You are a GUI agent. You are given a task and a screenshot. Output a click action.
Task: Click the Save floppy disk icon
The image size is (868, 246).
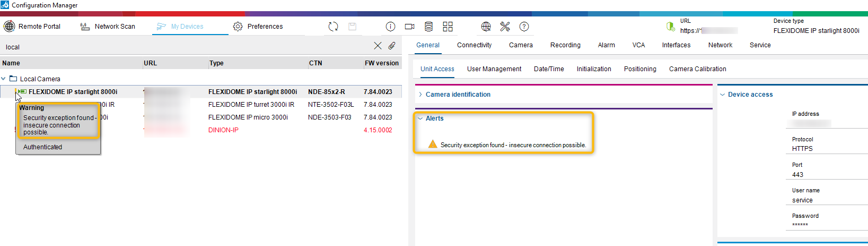(x=352, y=27)
